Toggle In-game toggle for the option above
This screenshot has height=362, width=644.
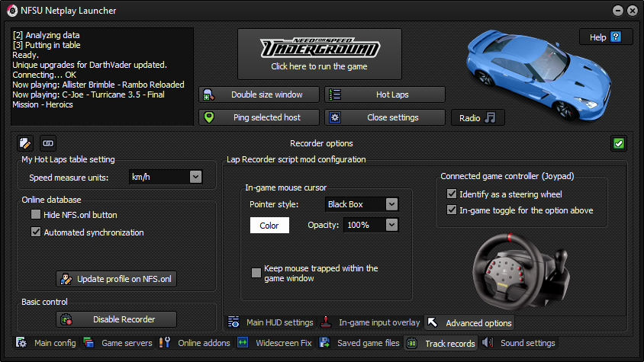coord(452,210)
